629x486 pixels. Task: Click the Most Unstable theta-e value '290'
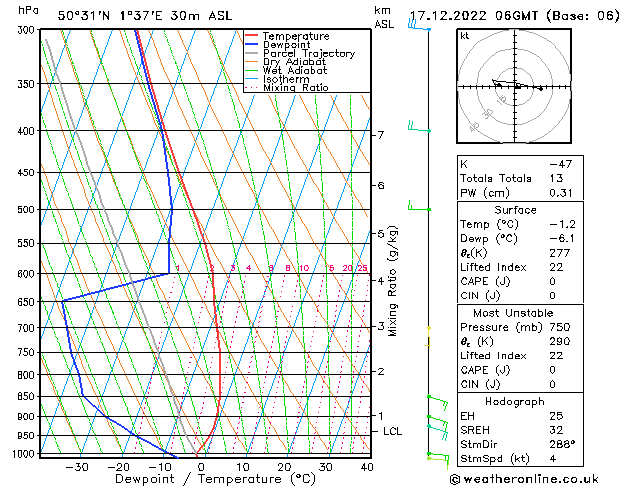pos(560,341)
